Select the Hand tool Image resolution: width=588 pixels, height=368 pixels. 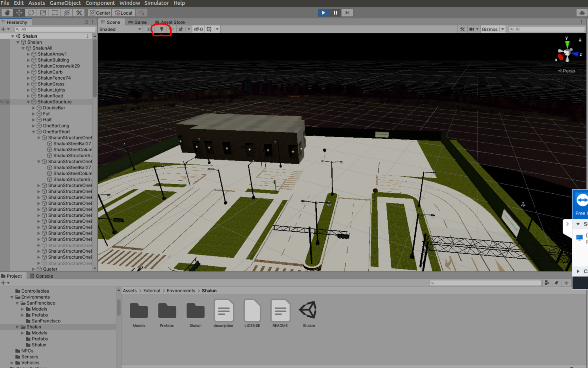tap(7, 13)
